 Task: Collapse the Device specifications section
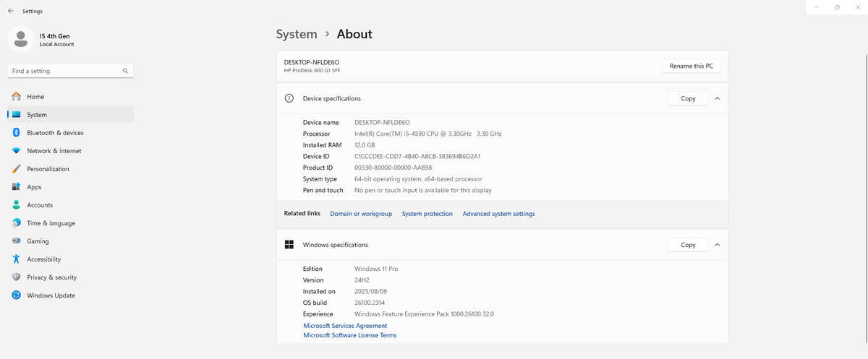pyautogui.click(x=717, y=98)
